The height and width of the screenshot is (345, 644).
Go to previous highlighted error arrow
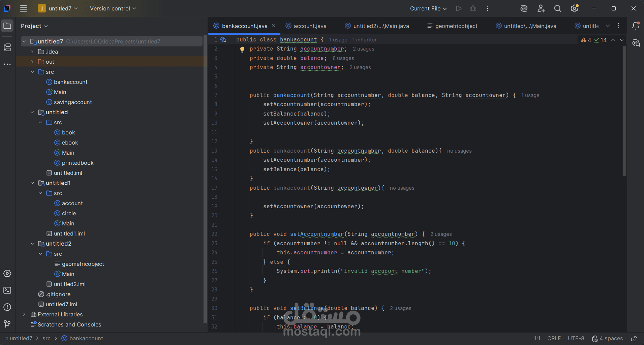coord(613,40)
